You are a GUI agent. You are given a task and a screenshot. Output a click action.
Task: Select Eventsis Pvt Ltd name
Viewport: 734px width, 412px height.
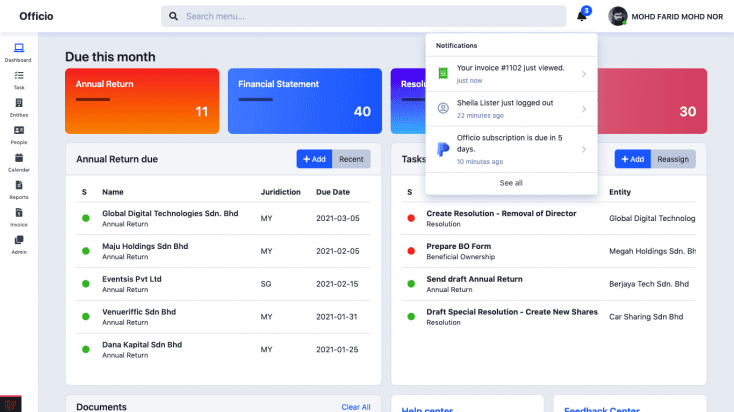pyautogui.click(x=132, y=279)
